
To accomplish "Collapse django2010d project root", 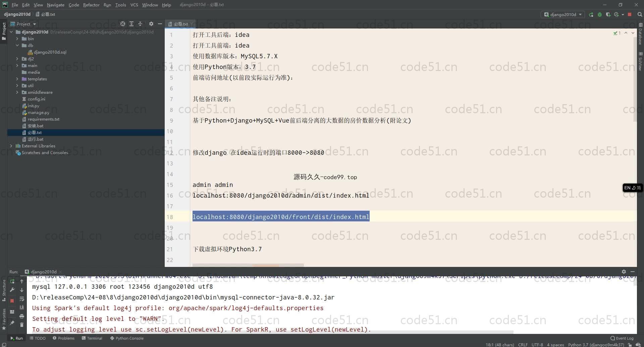I will 11,32.
